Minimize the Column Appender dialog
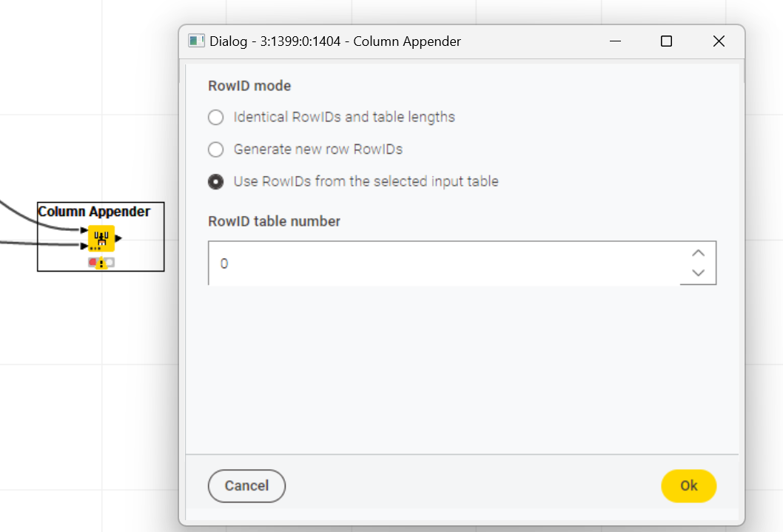 615,41
